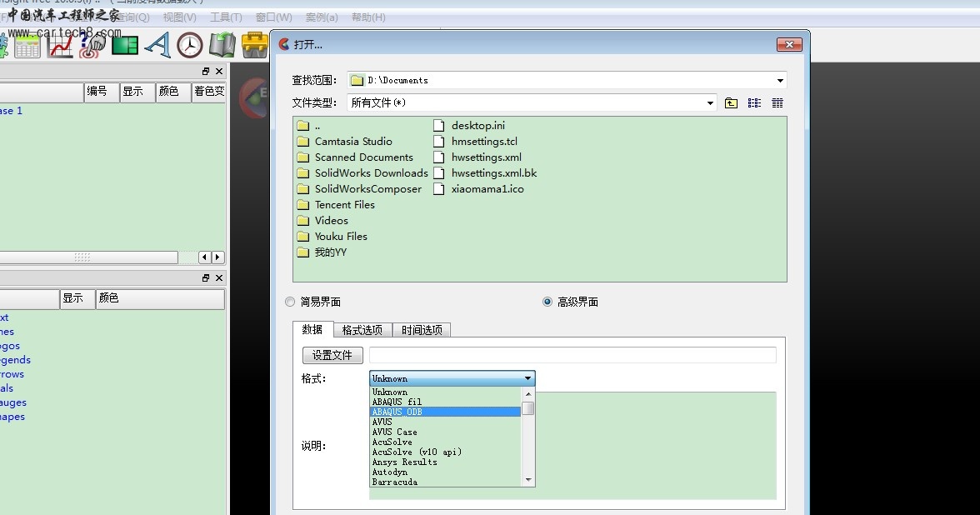
Task: Open the clock time tool icon
Action: (190, 45)
